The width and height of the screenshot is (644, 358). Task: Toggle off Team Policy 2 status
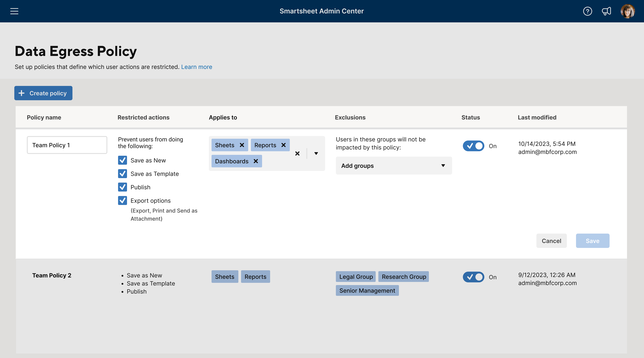tap(473, 277)
